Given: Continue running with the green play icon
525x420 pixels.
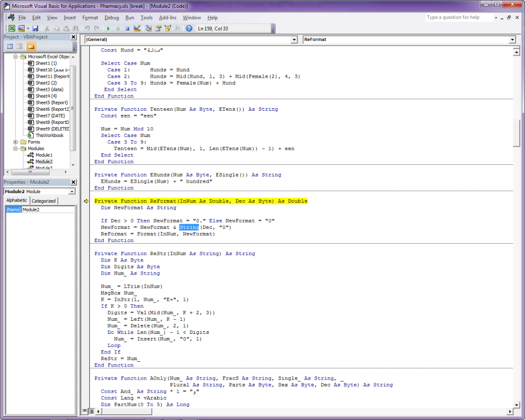Looking at the screenshot, I should coord(108,28).
